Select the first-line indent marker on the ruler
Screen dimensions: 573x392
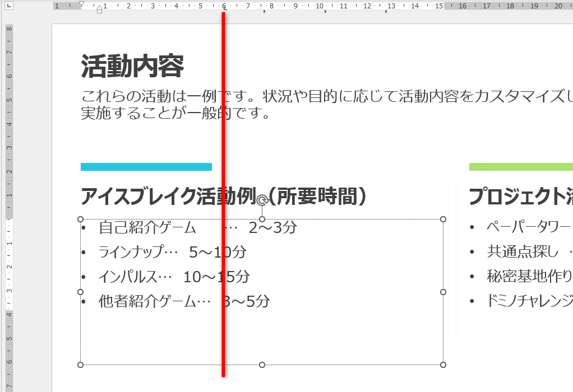[x=81, y=4]
